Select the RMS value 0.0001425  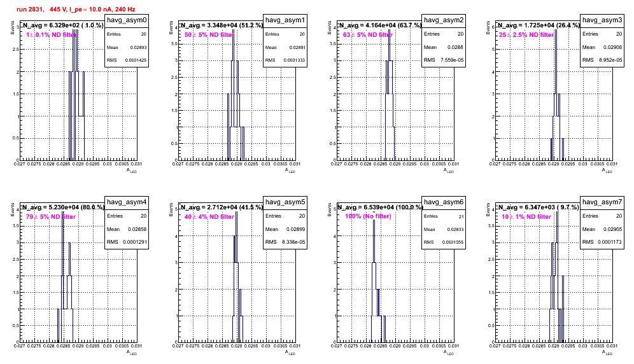point(136,60)
